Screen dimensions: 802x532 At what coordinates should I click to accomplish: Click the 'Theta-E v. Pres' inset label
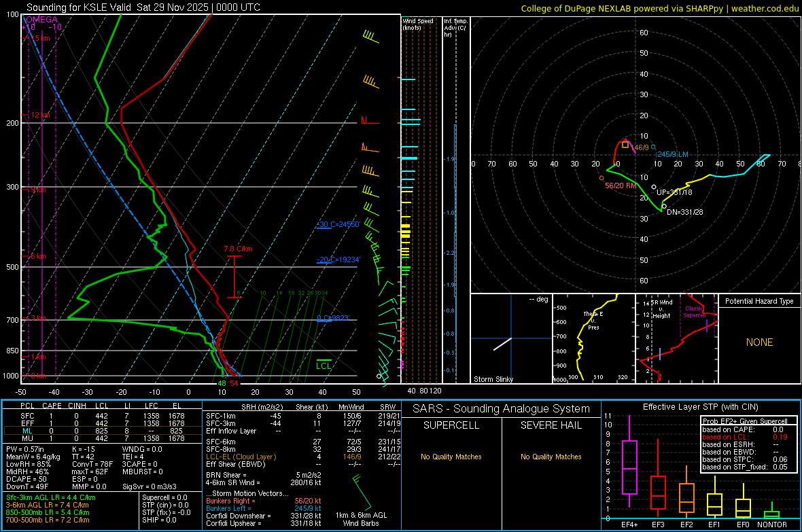coord(593,321)
